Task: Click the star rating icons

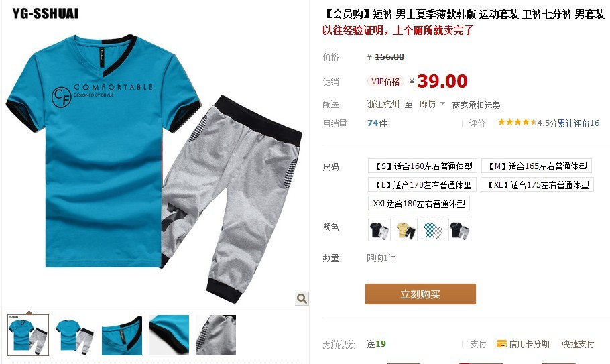Action: [517, 123]
